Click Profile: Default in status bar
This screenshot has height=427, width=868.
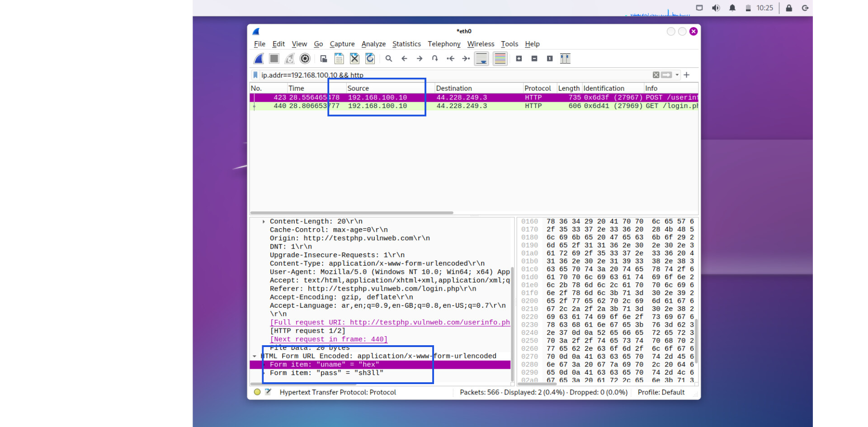pyautogui.click(x=661, y=392)
